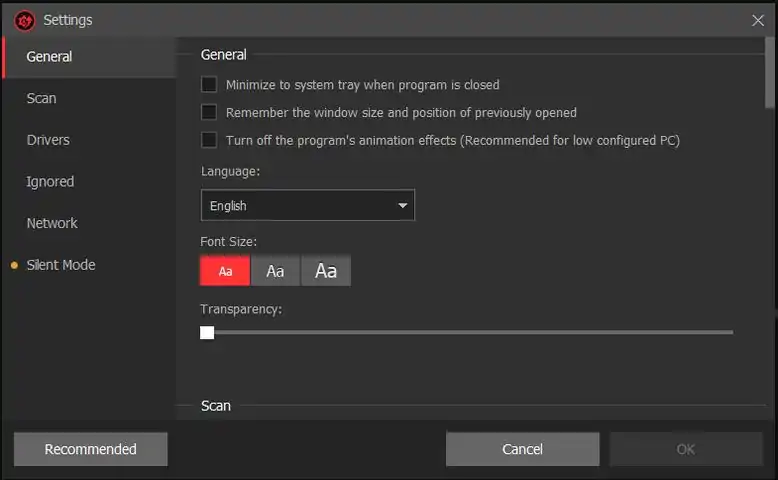Open the Language dropdown
The height and width of the screenshot is (480, 778).
[307, 206]
